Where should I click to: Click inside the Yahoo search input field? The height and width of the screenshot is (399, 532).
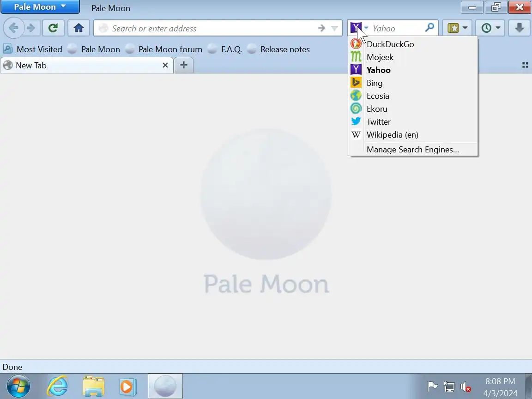(x=397, y=28)
